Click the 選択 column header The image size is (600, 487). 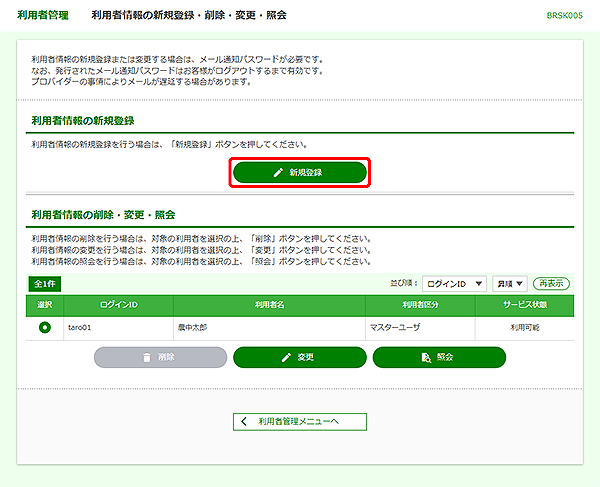coord(44,305)
